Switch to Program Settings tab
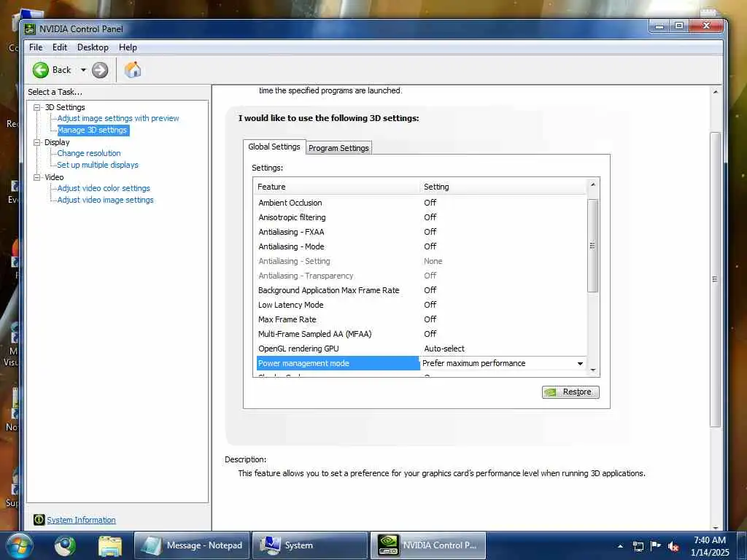Viewport: 747px width, 560px height. (338, 148)
